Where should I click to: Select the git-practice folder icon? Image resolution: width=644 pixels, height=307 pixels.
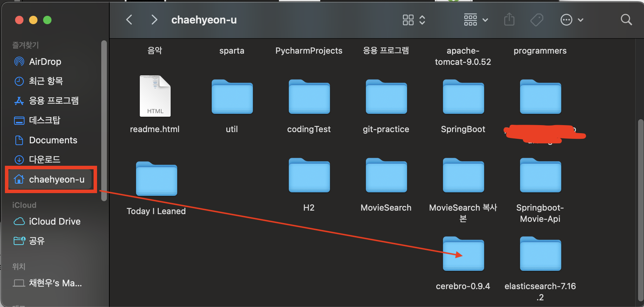pos(386,97)
